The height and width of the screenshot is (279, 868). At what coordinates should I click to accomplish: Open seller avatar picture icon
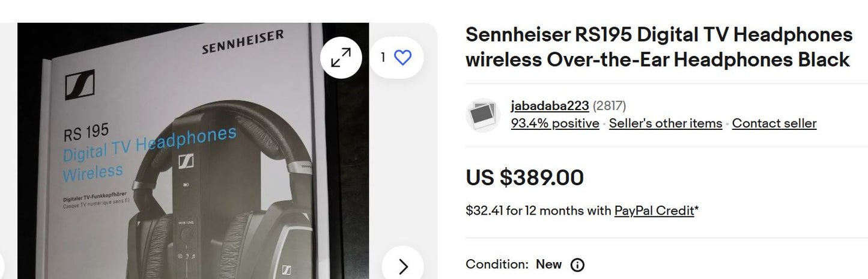tap(483, 115)
